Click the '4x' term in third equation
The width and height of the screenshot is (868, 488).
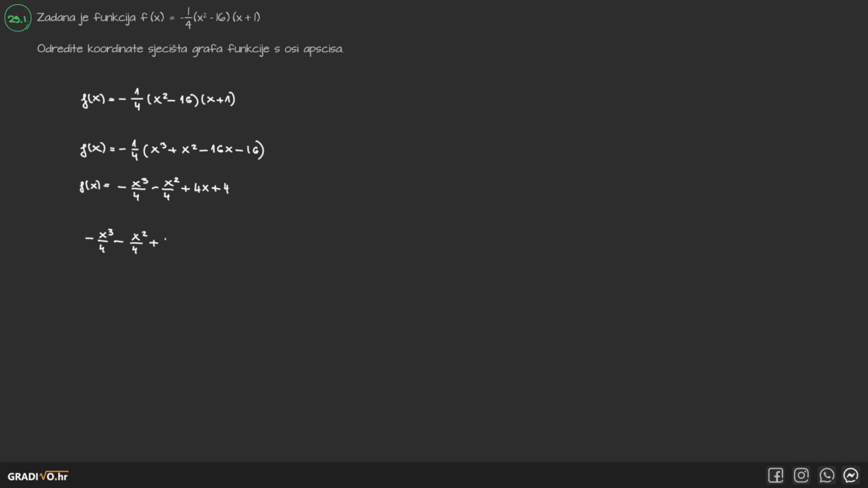tap(201, 188)
